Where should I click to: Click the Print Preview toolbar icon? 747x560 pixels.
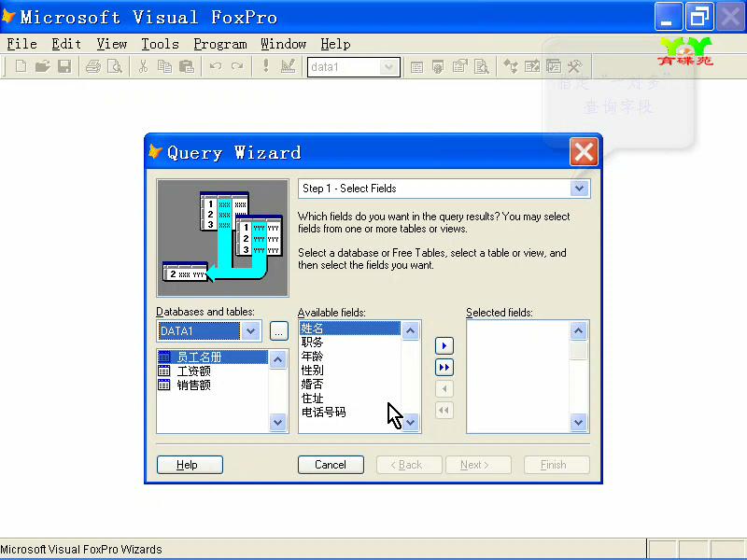click(115, 66)
